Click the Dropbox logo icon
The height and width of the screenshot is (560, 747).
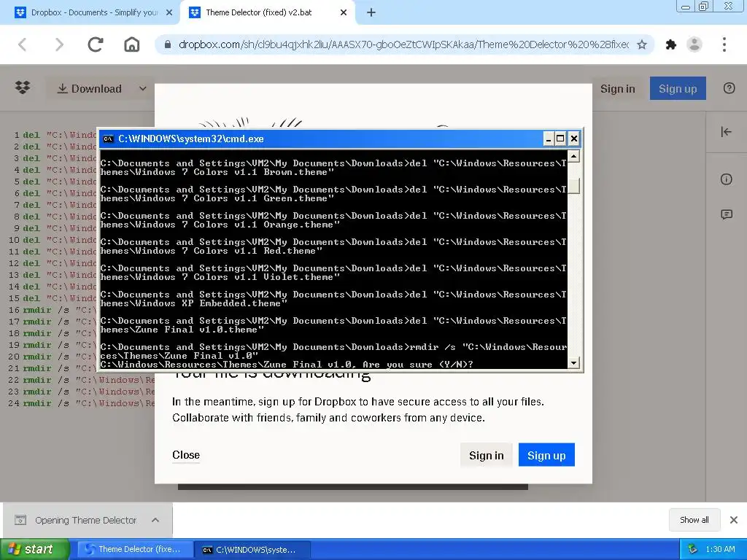coord(23,88)
